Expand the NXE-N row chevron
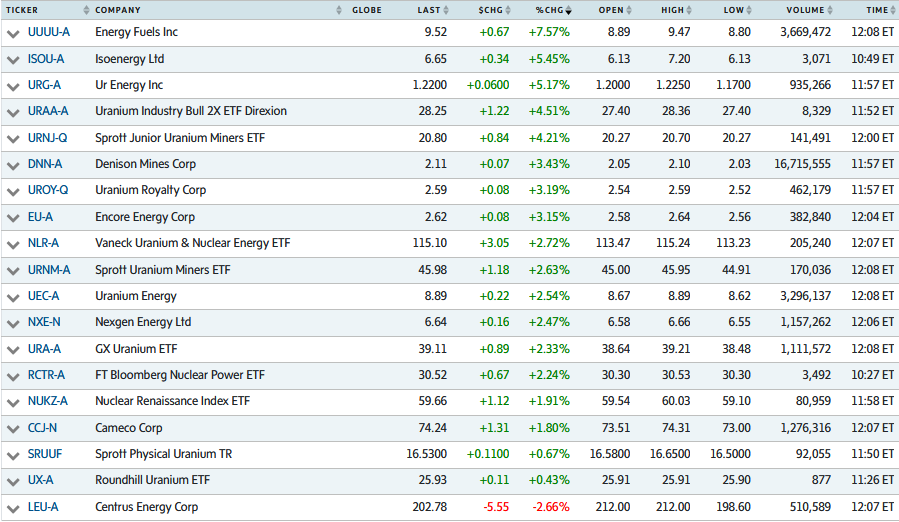899x522 pixels. (13, 324)
